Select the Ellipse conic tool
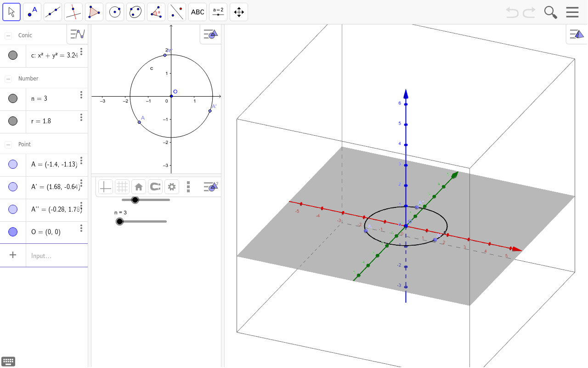The width and height of the screenshot is (588, 368). pyautogui.click(x=136, y=12)
